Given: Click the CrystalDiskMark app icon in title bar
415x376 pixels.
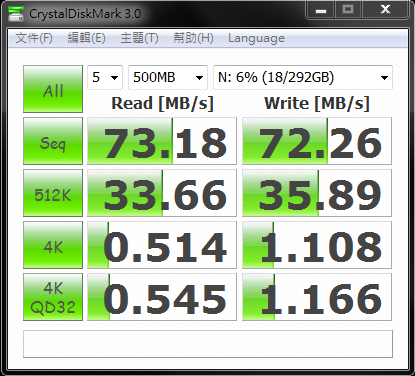Looking at the screenshot, I should pos(16,13).
